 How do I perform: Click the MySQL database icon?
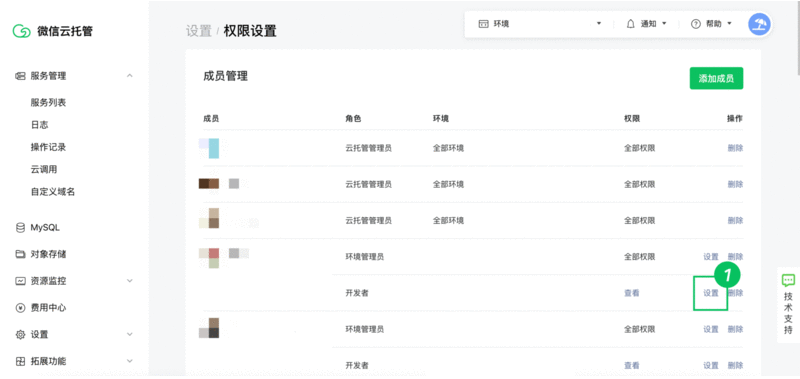[20, 228]
